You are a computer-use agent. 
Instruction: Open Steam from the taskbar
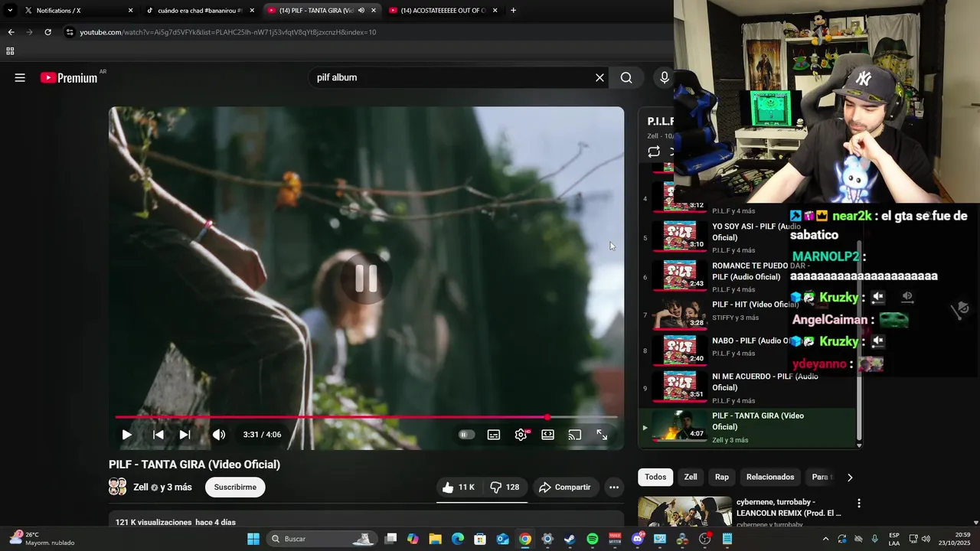tap(570, 539)
